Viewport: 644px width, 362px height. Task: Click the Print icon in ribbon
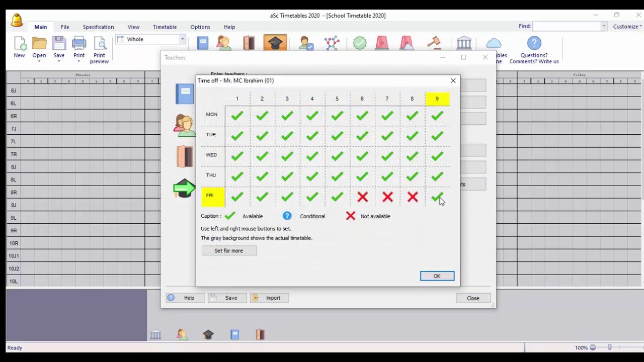[79, 43]
